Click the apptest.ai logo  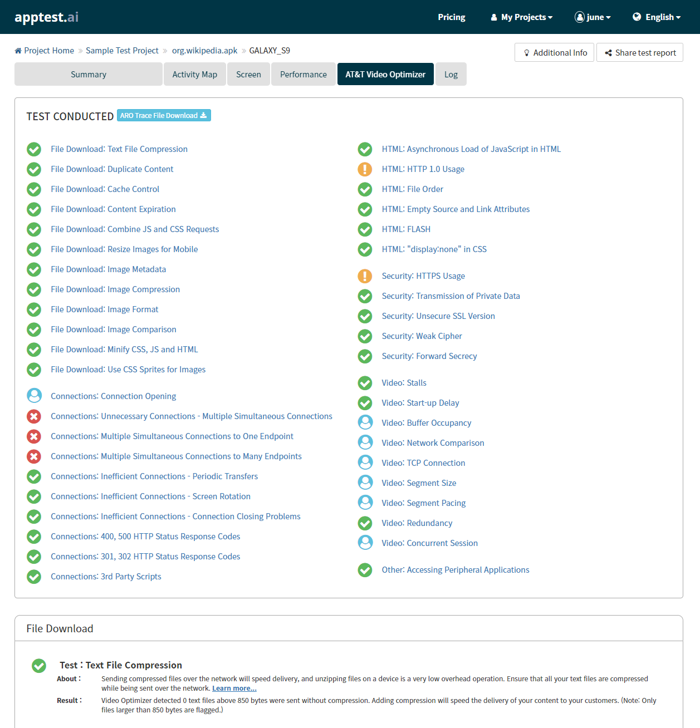47,17
